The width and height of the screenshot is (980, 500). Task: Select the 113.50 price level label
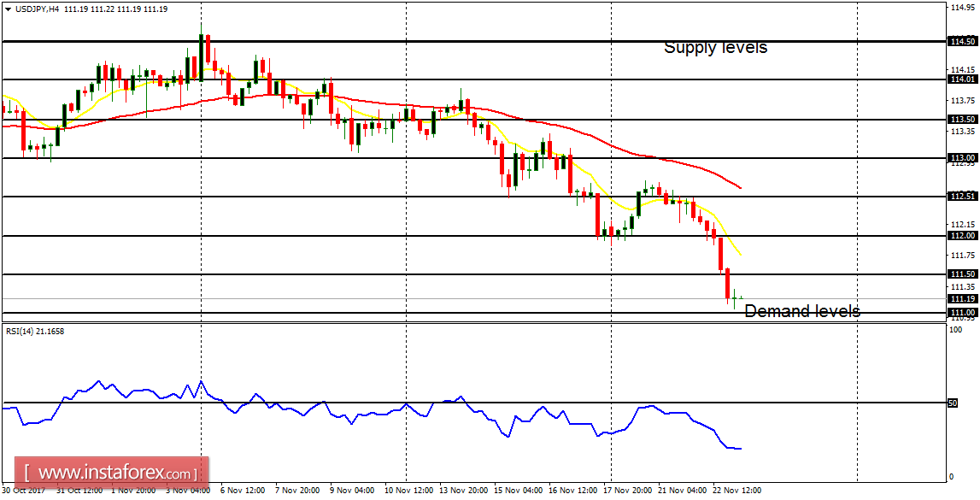click(x=962, y=120)
